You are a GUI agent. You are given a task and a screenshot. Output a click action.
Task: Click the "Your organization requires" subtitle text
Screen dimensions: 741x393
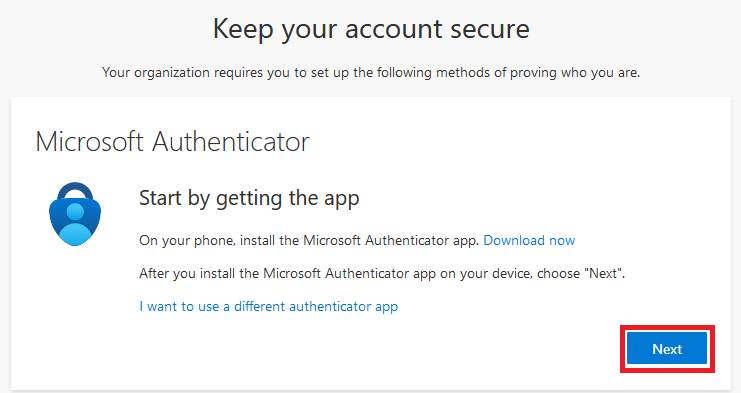[370, 73]
